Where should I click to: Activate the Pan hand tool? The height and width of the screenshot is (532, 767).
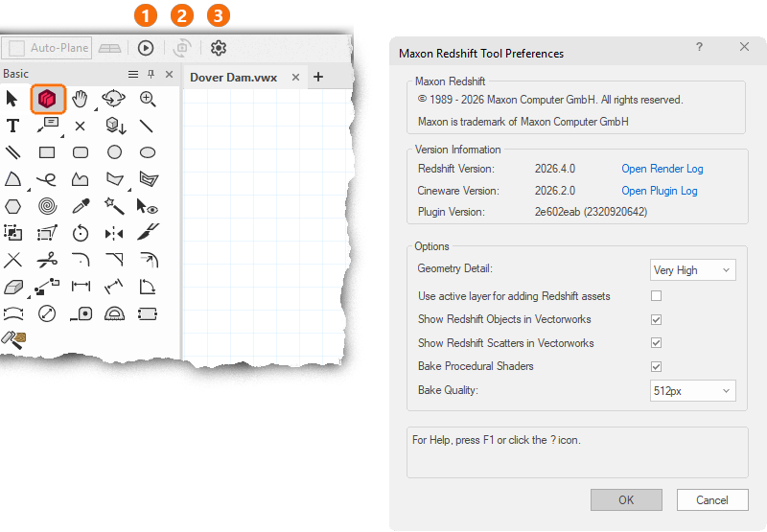click(x=81, y=99)
